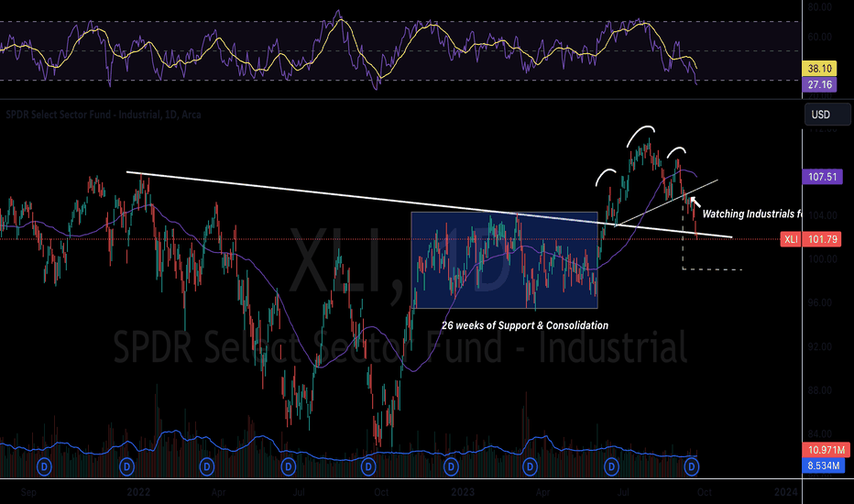
Task: Open the dividend marker near July 2023
Action: (x=611, y=466)
